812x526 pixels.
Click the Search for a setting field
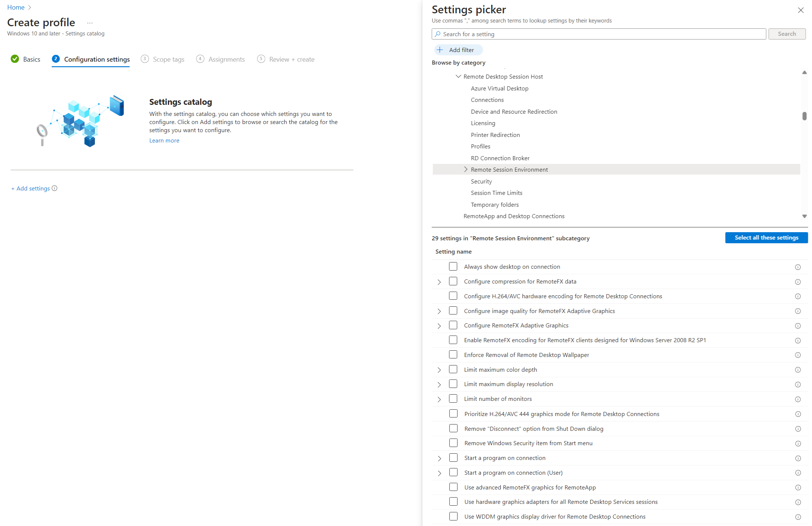tap(599, 34)
